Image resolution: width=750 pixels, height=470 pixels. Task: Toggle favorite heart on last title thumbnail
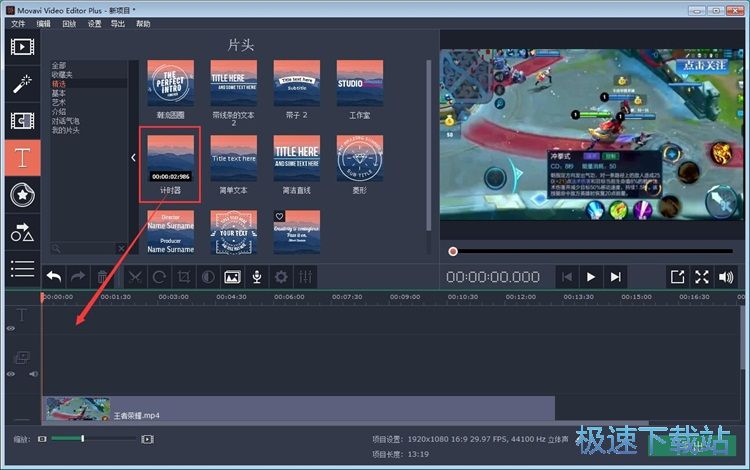click(x=279, y=216)
